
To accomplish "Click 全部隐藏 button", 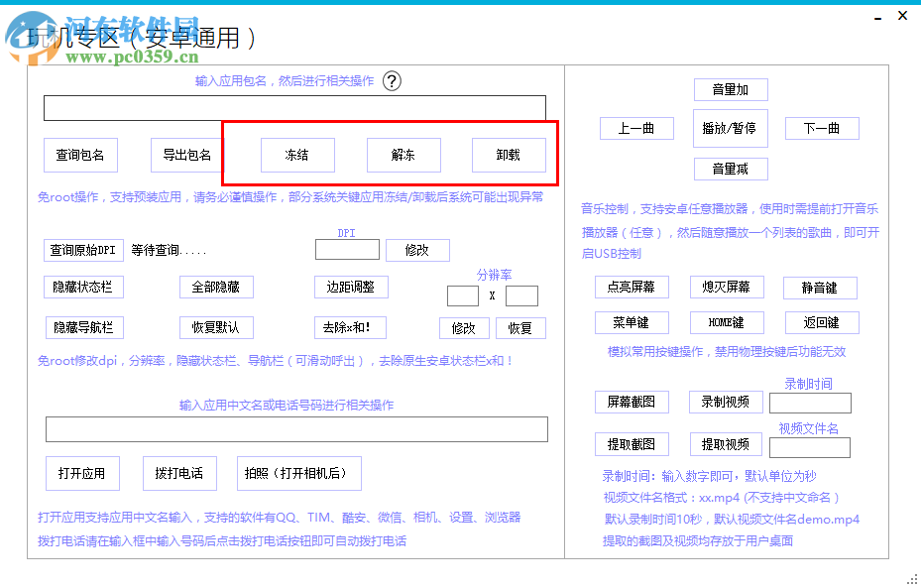I will click(x=216, y=288).
